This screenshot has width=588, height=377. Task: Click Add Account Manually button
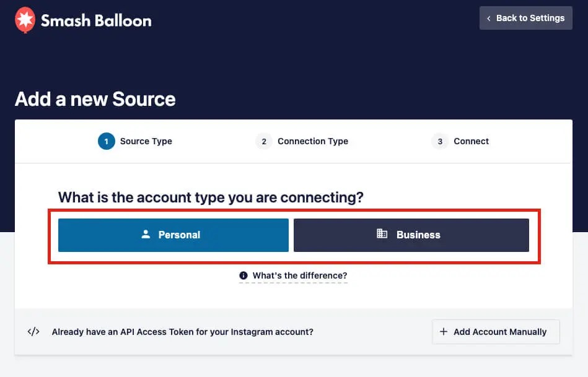[x=496, y=332]
